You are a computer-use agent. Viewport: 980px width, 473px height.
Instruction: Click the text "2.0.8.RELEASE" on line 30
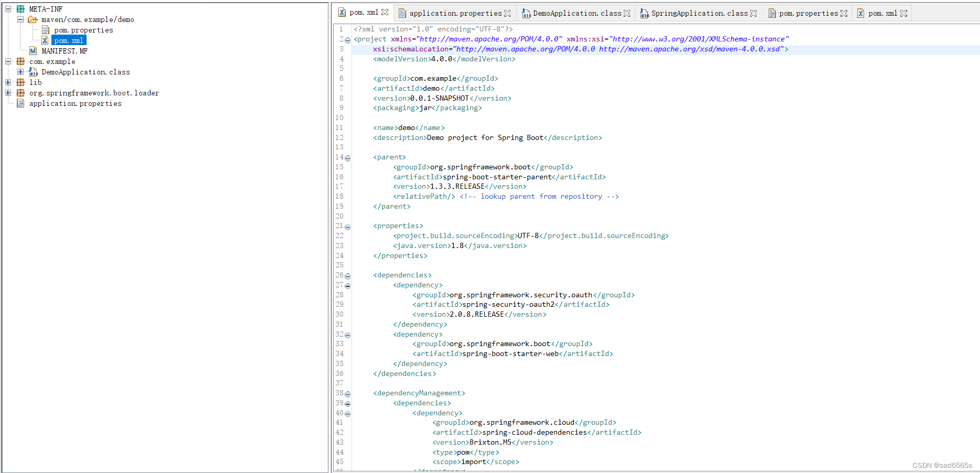tap(477, 314)
